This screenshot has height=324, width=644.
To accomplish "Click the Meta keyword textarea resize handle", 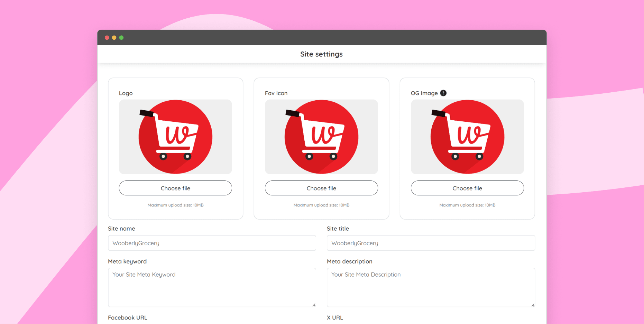I will coord(314,305).
